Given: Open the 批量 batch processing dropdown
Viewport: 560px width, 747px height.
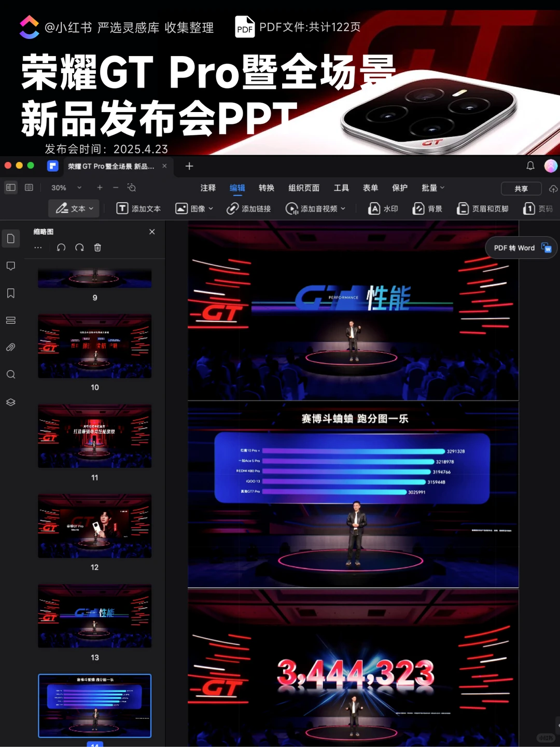Looking at the screenshot, I should pyautogui.click(x=432, y=187).
